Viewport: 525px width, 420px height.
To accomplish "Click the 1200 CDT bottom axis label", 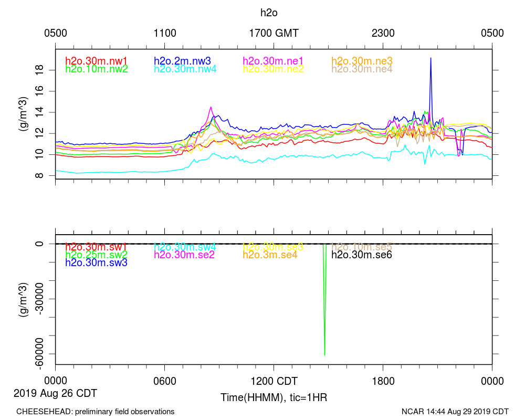I will tap(274, 381).
